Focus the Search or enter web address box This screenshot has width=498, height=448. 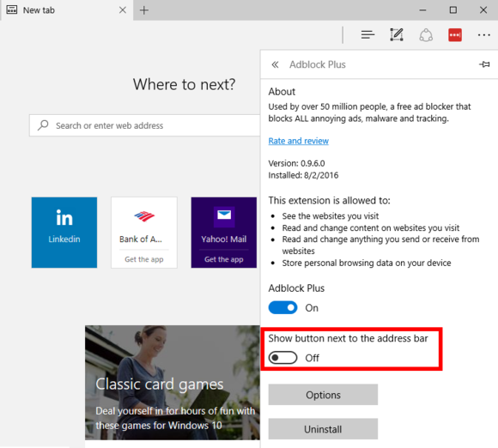tap(144, 125)
